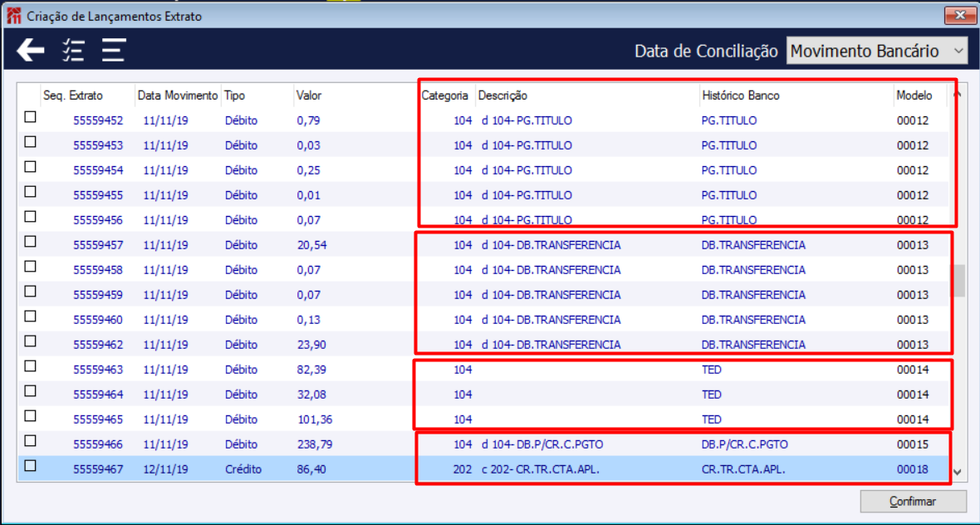
Task: Sort by the Modelo column header
Action: (x=914, y=96)
